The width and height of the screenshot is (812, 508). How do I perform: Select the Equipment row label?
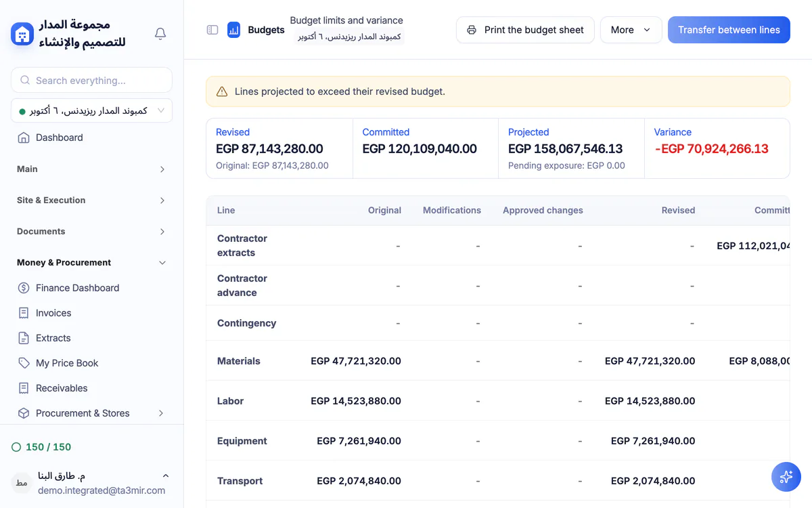point(242,441)
